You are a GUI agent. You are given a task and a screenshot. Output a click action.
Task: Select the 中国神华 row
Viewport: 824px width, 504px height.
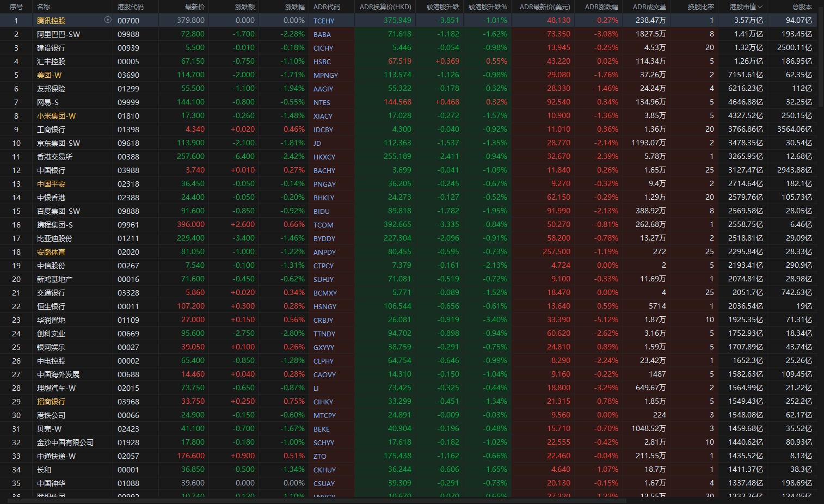point(51,483)
